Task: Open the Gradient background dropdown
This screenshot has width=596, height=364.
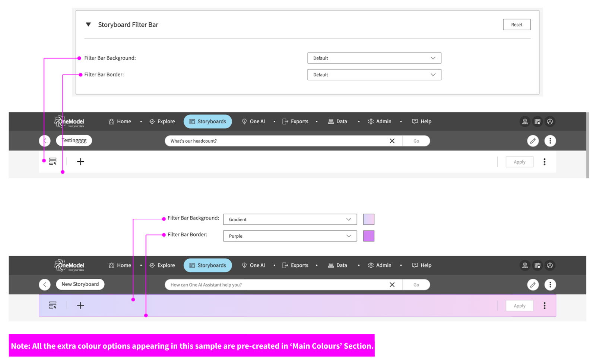Action: tap(290, 219)
